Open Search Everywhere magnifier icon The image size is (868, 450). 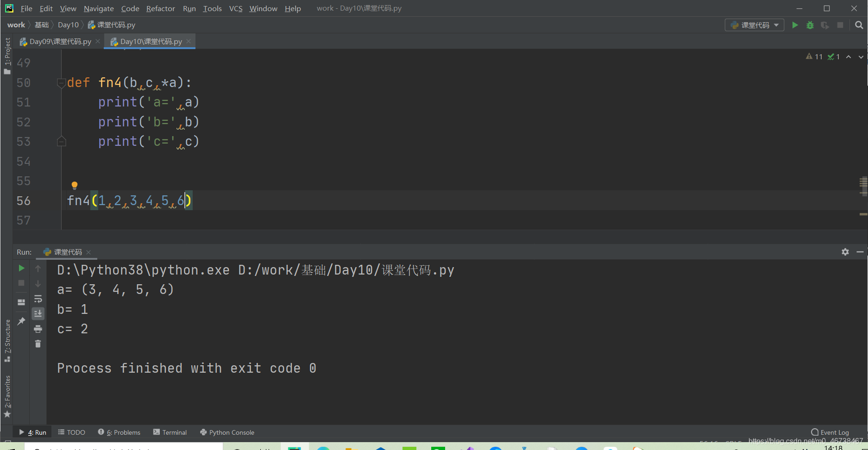tap(859, 25)
